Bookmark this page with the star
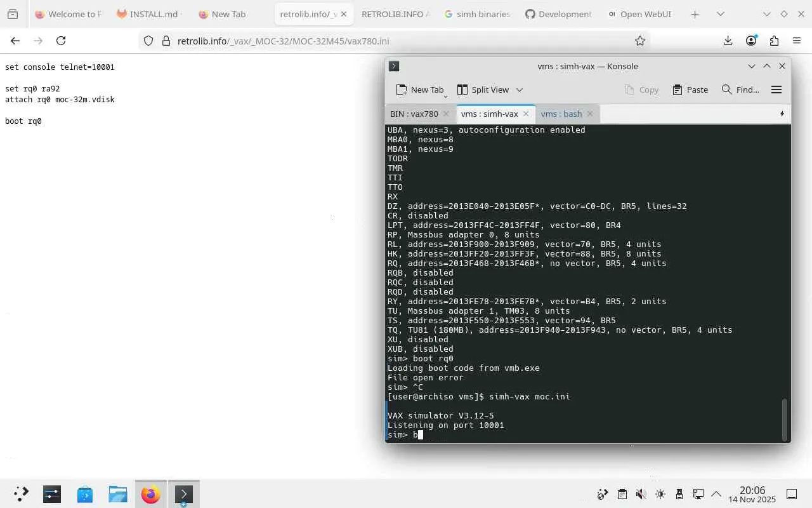Viewport: 812px width, 508px height. click(640, 41)
